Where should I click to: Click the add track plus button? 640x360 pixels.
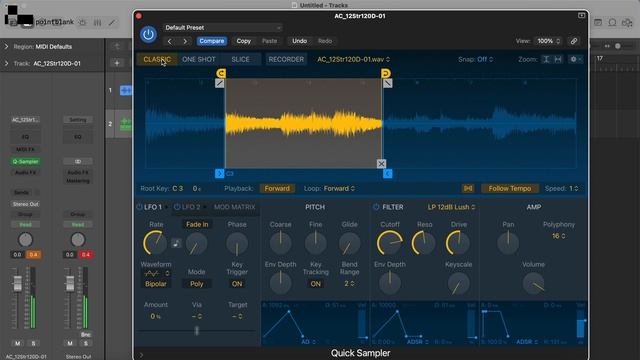coord(117,63)
